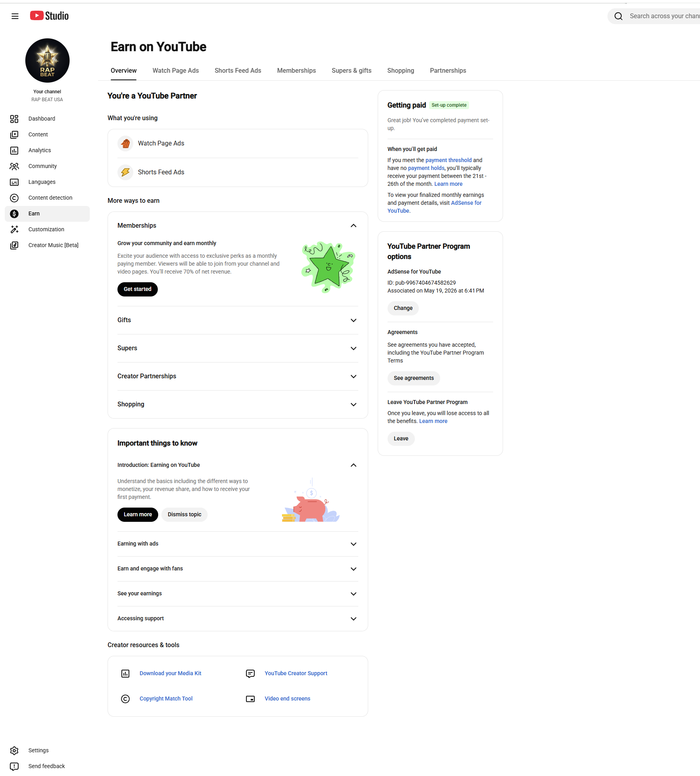Viewport: 700px width, 776px height.
Task: Open the Memberships tab
Action: [297, 71]
